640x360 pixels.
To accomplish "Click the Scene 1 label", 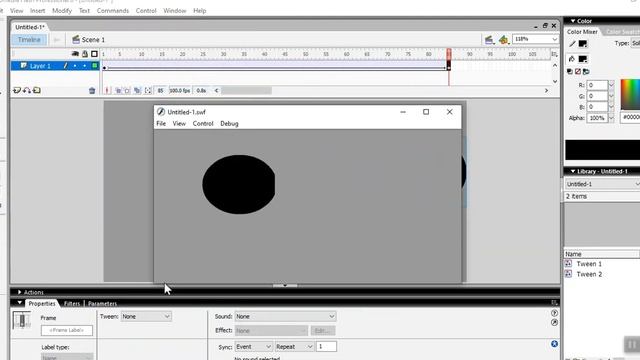I will click(x=93, y=40).
